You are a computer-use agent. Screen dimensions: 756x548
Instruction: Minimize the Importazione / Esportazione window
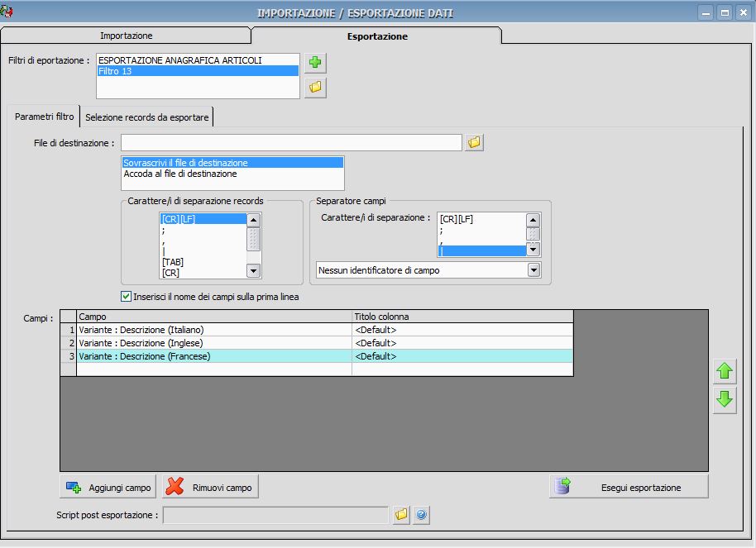pos(706,12)
